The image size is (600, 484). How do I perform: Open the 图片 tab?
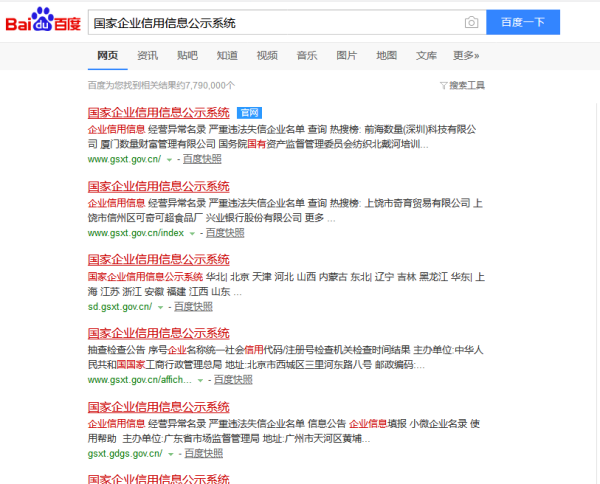coord(347,55)
